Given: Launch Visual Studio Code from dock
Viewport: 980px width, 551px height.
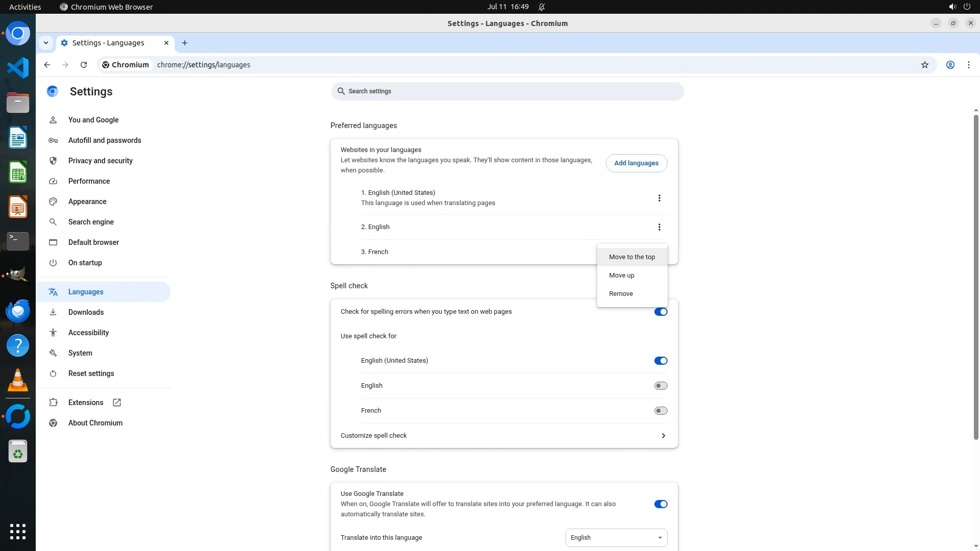Looking at the screenshot, I should [x=18, y=68].
